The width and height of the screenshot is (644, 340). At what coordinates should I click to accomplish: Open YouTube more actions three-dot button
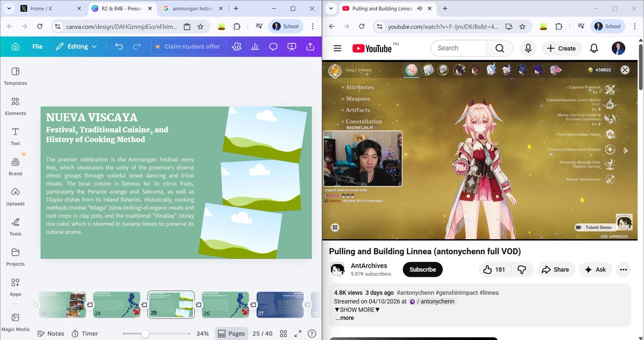[x=623, y=269]
